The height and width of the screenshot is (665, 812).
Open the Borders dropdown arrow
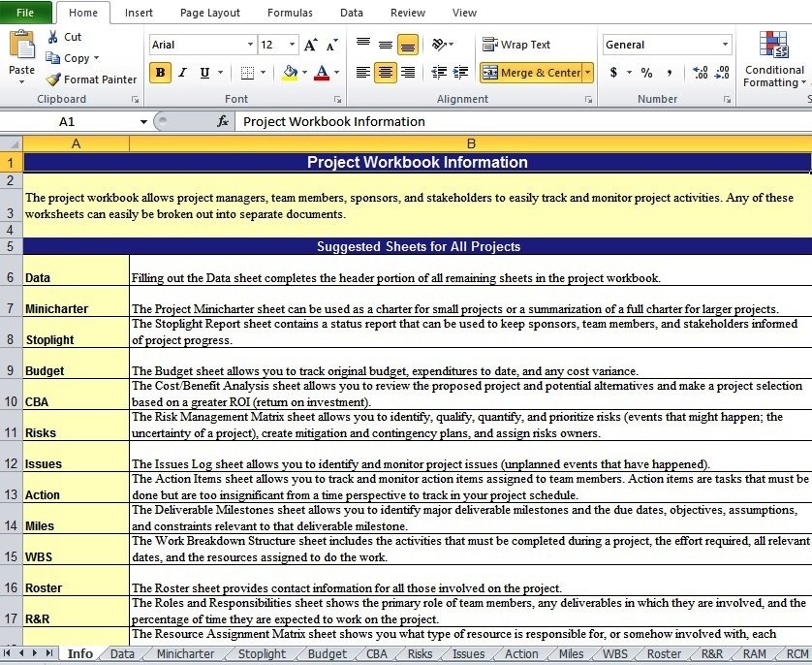263,73
